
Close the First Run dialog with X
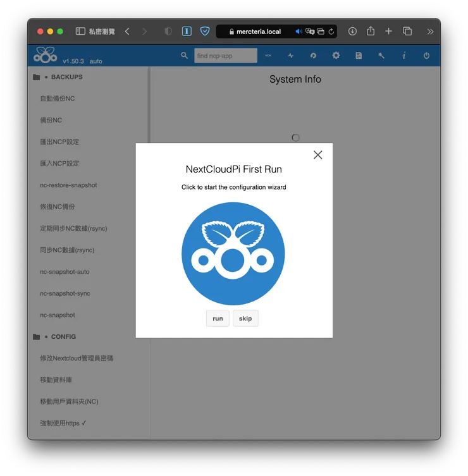click(x=317, y=155)
